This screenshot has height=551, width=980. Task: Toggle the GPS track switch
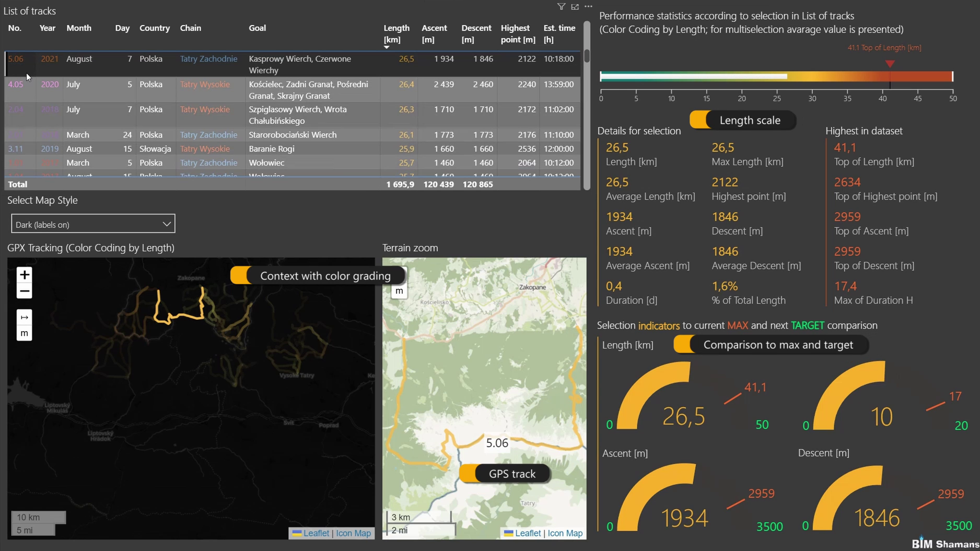[x=469, y=474]
